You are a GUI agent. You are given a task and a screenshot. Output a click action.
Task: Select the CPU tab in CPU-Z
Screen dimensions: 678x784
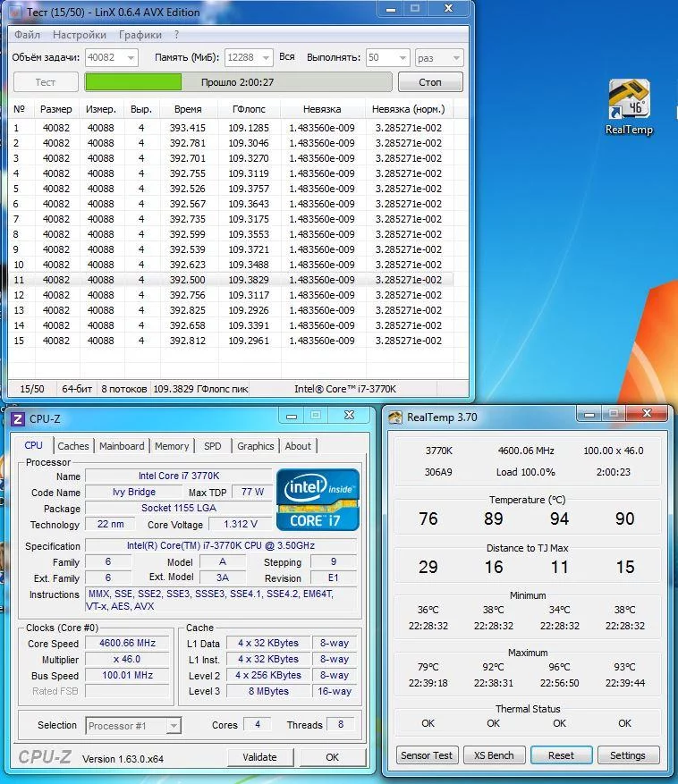coord(33,445)
